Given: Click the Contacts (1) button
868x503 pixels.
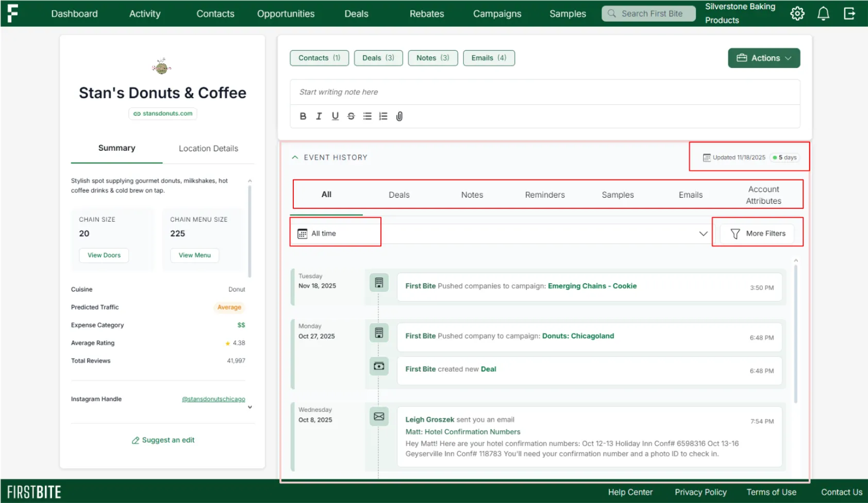Looking at the screenshot, I should click(320, 58).
